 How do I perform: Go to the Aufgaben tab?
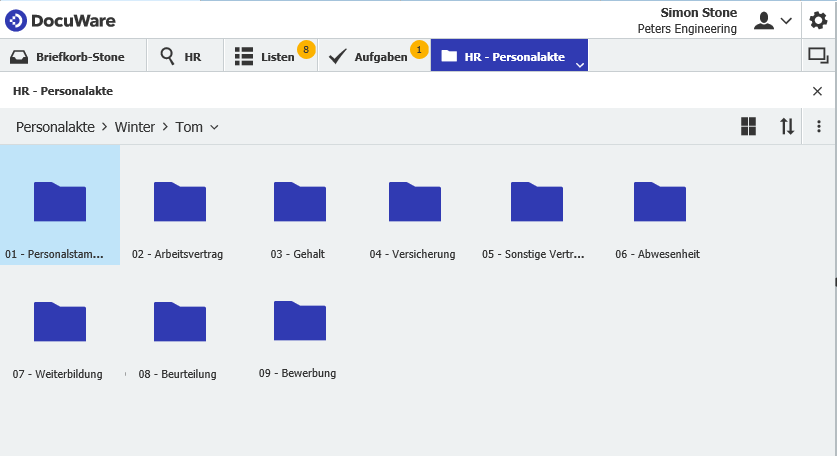tap(372, 57)
